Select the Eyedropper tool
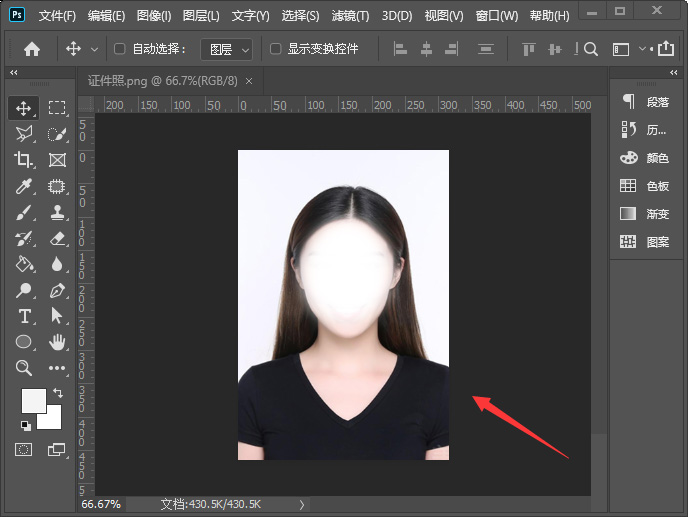Viewport: 688px width, 517px height. coord(24,186)
